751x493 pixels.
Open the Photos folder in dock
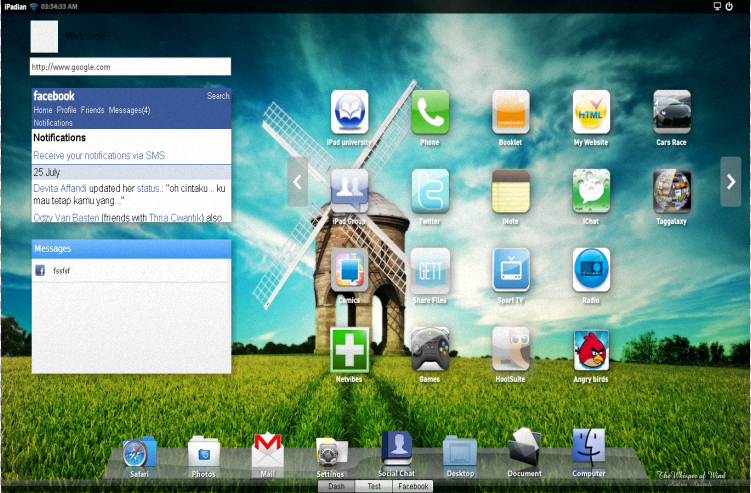[204, 452]
